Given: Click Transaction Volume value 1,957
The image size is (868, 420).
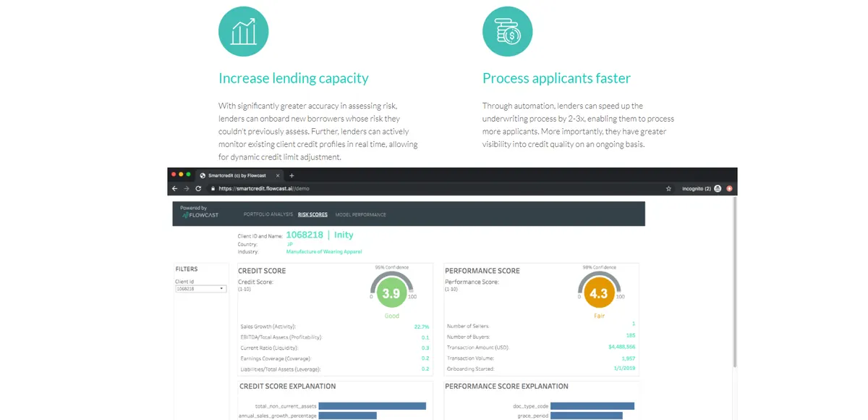Looking at the screenshot, I should click(x=629, y=358).
